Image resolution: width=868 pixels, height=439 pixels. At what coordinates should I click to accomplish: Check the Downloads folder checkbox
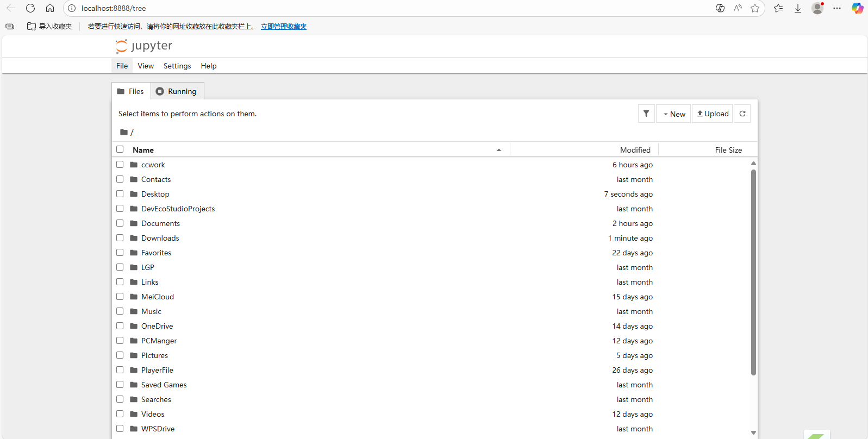point(120,238)
